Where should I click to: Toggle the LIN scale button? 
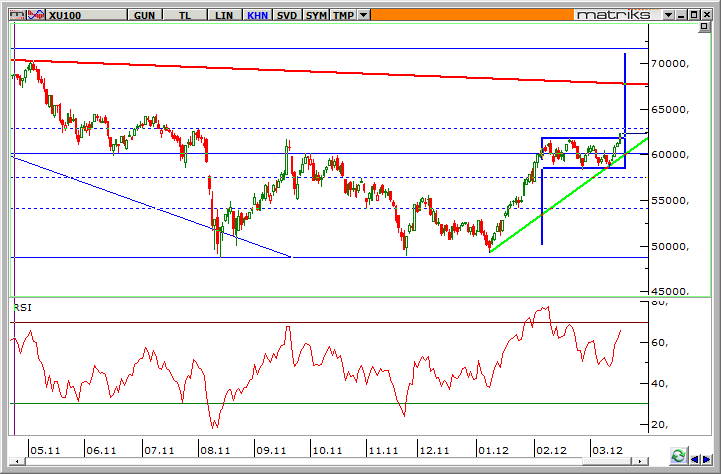coord(224,15)
